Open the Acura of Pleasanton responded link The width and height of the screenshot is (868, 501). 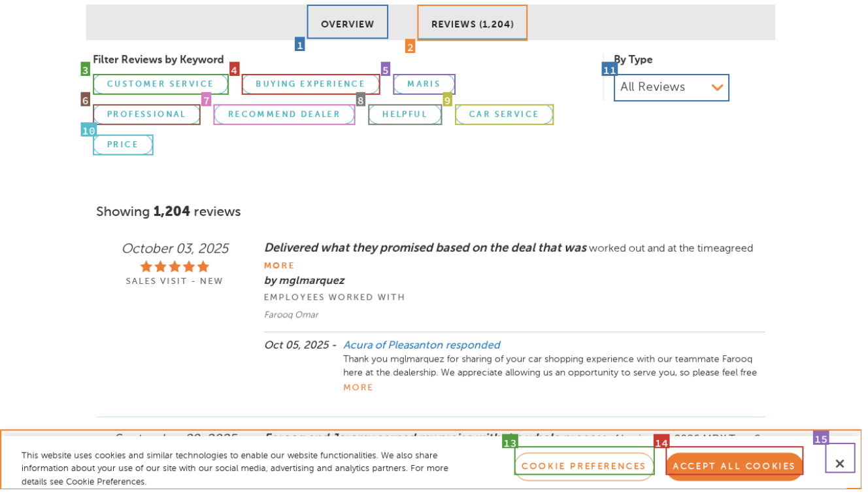pyautogui.click(x=422, y=345)
